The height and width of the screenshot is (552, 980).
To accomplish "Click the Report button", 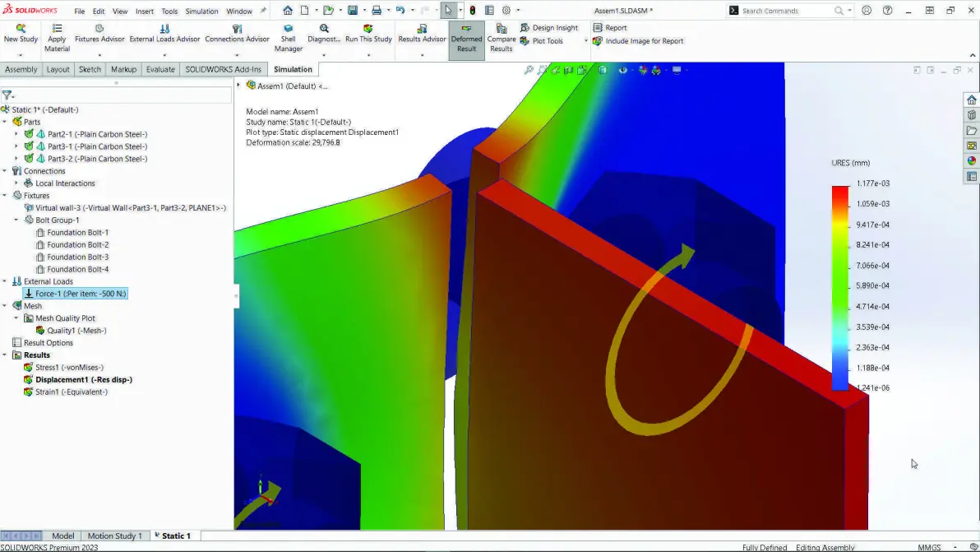I will pyautogui.click(x=609, y=27).
